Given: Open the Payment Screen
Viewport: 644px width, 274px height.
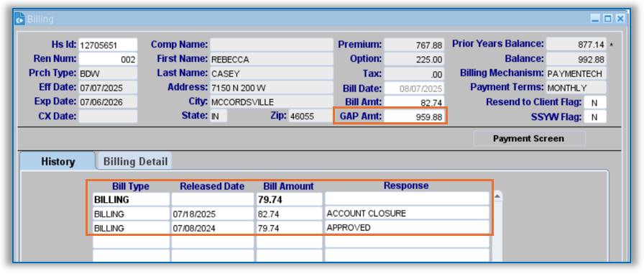Looking at the screenshot, I should tap(529, 138).
